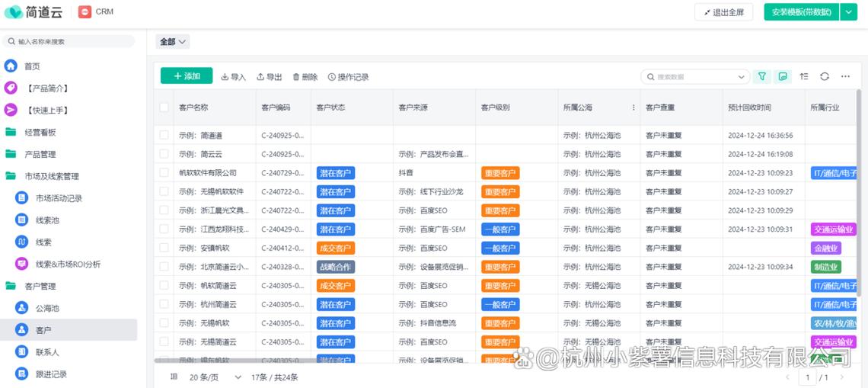Open the 20条/页 page size dropdown
This screenshot has width=868, height=388.
click(x=215, y=377)
